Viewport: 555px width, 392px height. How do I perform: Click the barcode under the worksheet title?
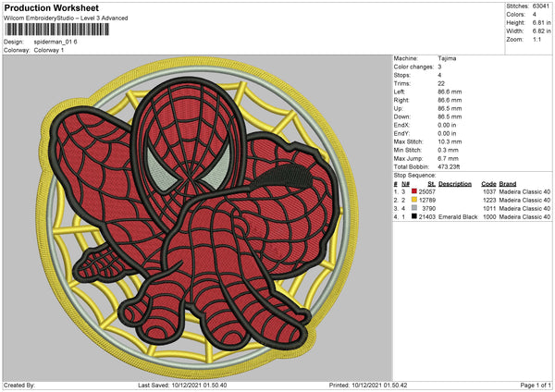pyautogui.click(x=56, y=31)
